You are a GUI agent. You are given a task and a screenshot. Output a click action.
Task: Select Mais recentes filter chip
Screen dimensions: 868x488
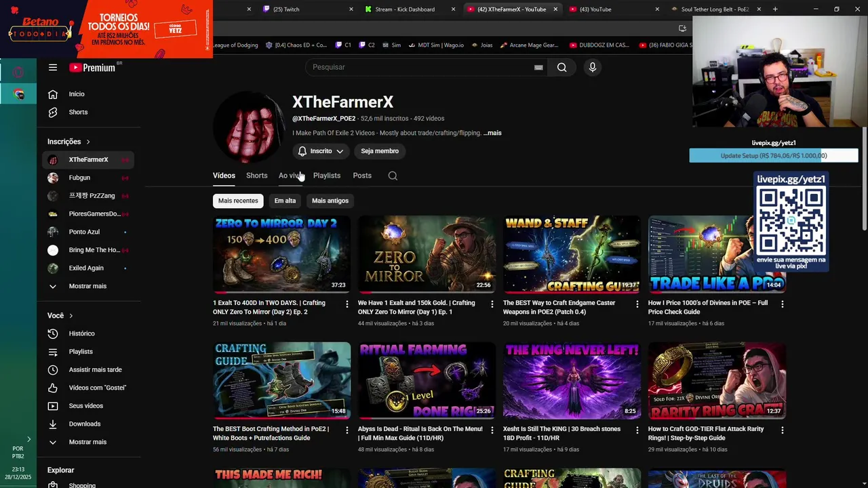(238, 201)
